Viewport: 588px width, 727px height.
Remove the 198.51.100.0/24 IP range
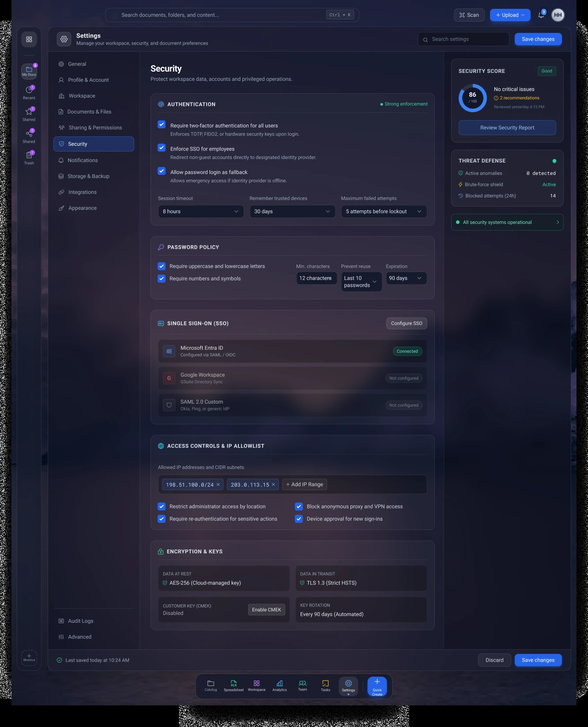click(218, 485)
